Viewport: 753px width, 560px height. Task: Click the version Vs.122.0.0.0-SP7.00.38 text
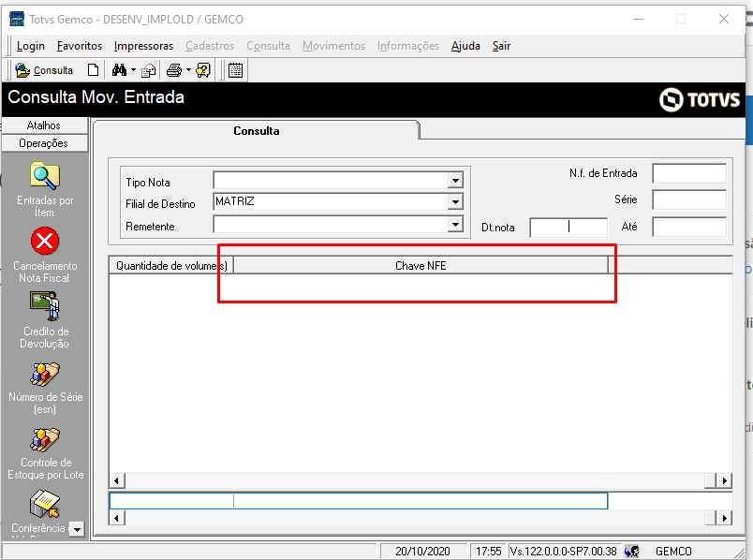point(563,551)
